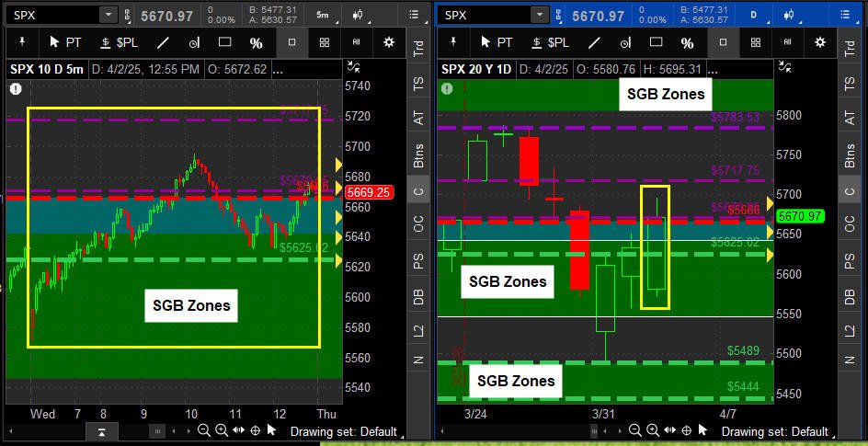The height and width of the screenshot is (446, 868).
Task: Open right chart settings gear
Action: pyautogui.click(x=820, y=42)
